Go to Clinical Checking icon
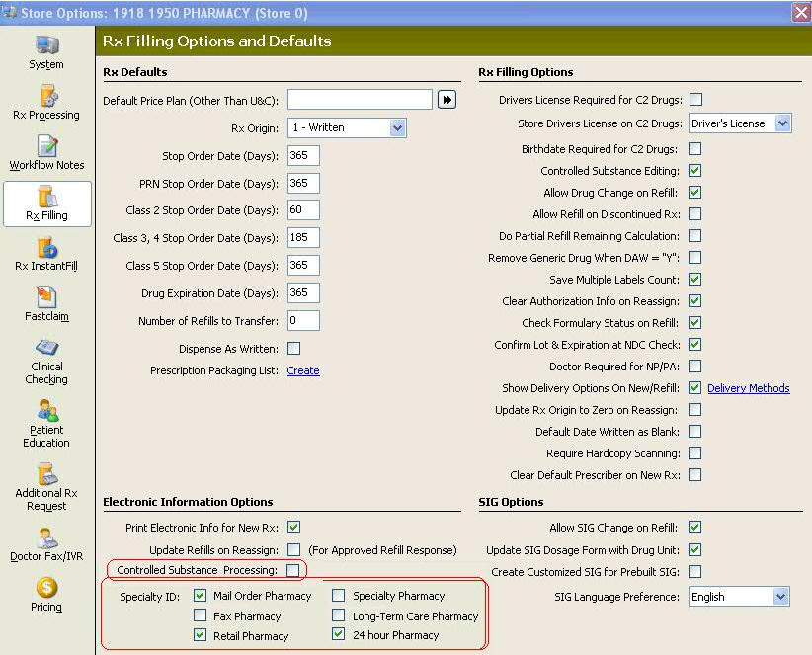Viewport: 812px width, 655px height. [x=46, y=348]
